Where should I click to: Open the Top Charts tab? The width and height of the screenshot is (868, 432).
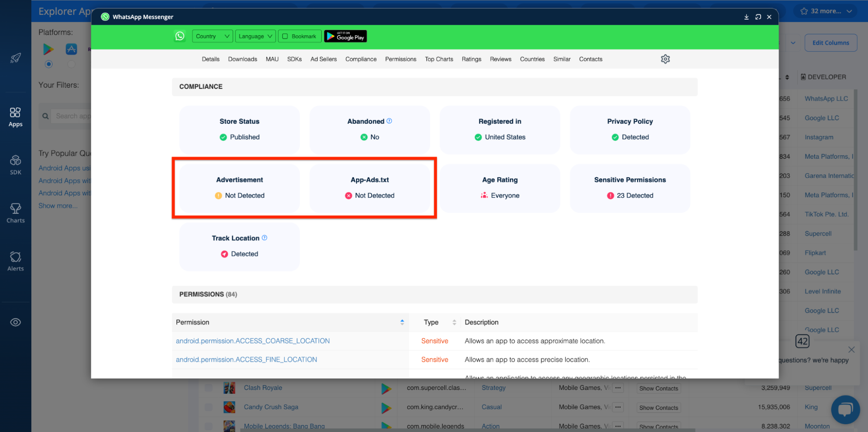point(439,59)
